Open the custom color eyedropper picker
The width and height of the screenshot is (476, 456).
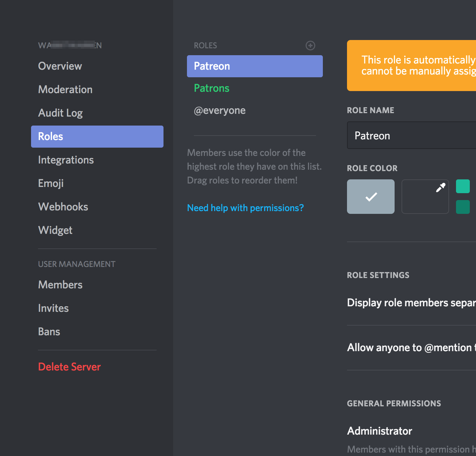pos(425,197)
